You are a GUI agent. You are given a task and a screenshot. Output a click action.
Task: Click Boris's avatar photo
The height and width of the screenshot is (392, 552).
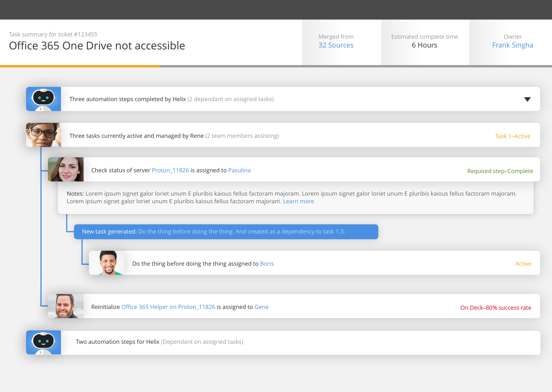[x=107, y=263]
